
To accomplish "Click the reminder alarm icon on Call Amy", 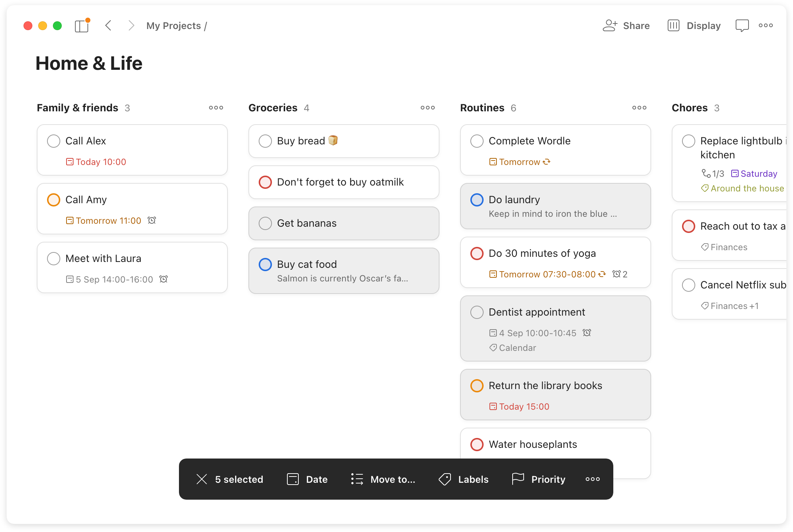I will (x=152, y=220).
